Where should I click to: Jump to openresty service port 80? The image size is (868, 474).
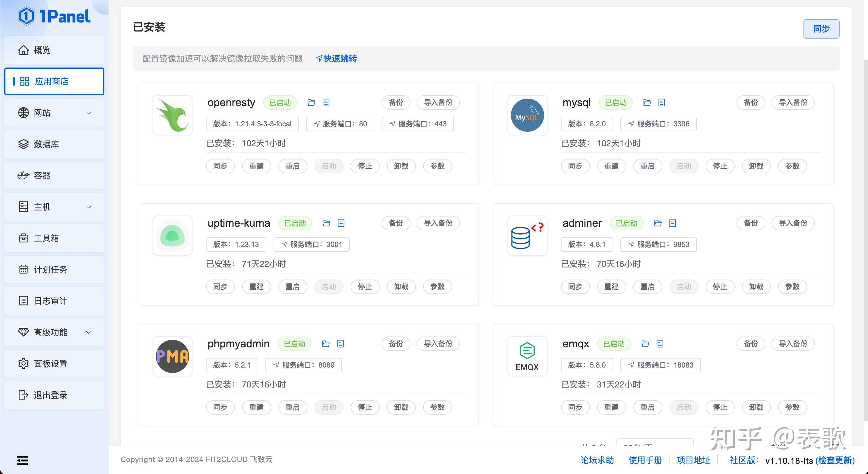point(340,124)
